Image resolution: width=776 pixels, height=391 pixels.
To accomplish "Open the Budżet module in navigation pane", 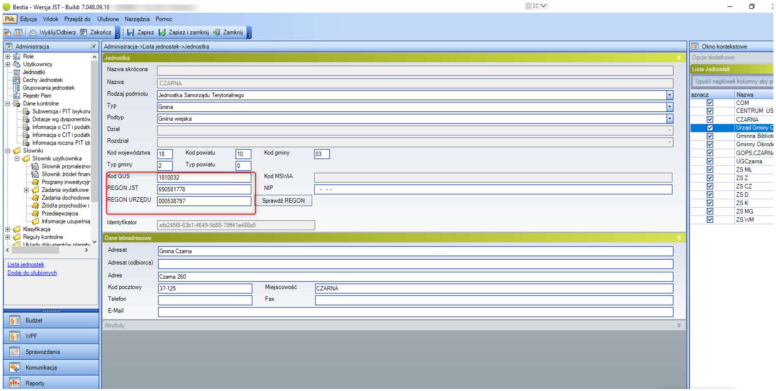I will point(51,321).
